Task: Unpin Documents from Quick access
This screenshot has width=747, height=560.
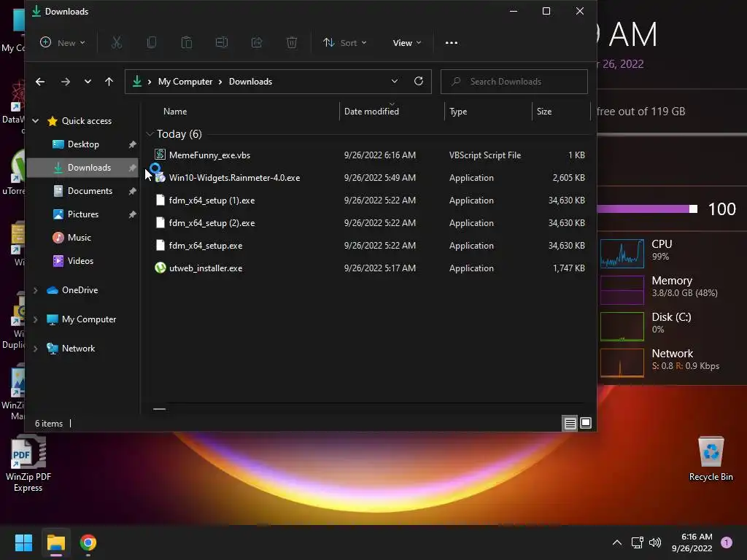Action: [x=133, y=191]
